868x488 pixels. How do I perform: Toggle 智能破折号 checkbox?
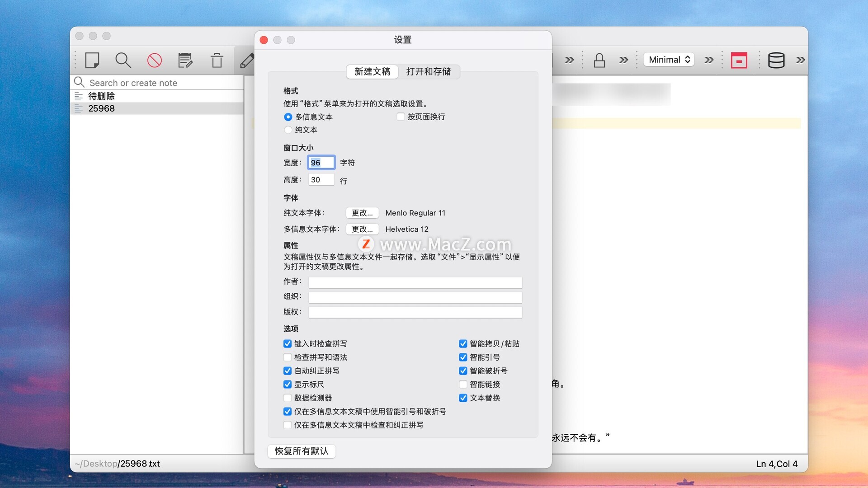click(x=463, y=371)
